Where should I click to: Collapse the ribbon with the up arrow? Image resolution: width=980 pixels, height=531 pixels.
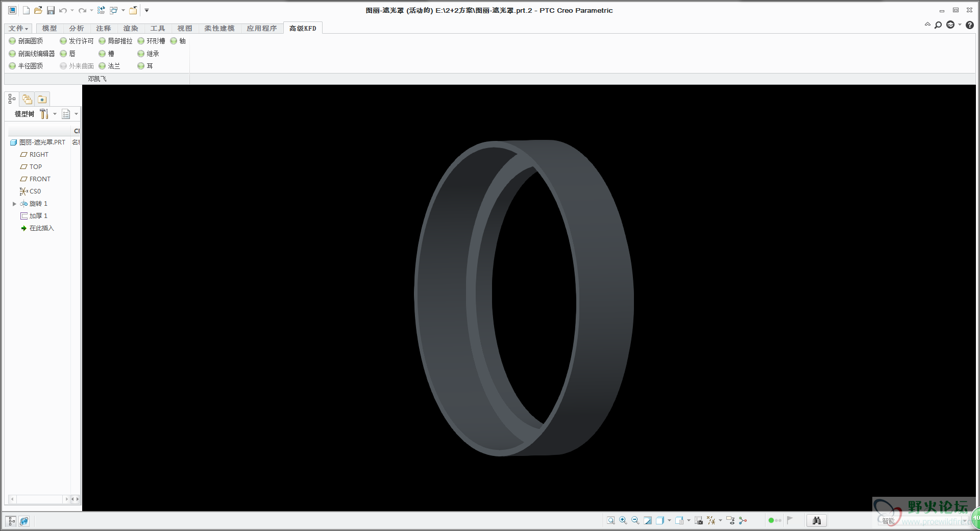(x=927, y=24)
